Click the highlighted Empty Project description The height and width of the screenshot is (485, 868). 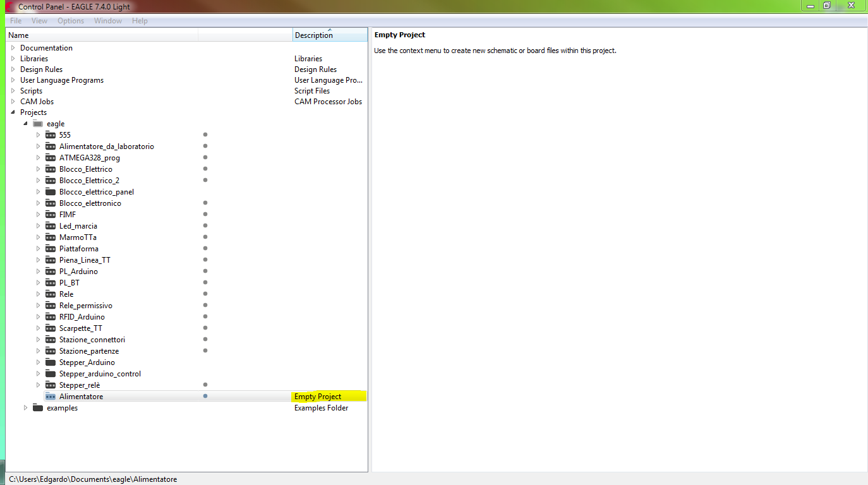tap(318, 397)
